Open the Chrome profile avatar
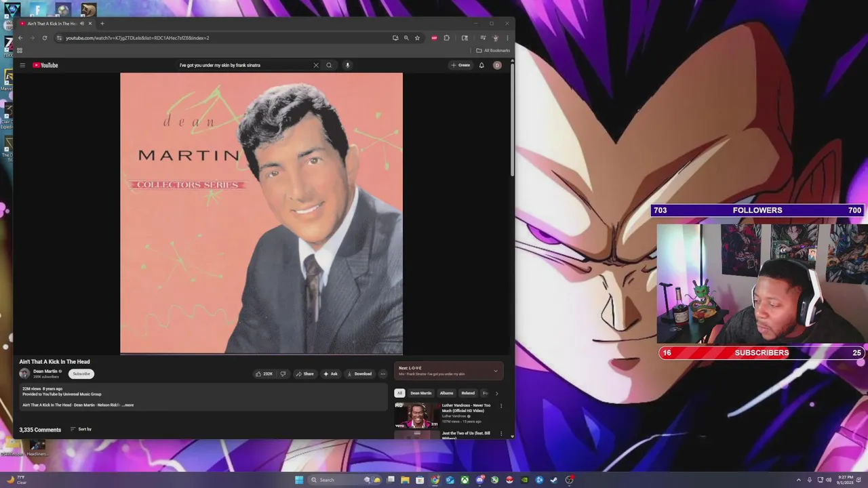Viewport: 868px width, 488px height. 496,38
